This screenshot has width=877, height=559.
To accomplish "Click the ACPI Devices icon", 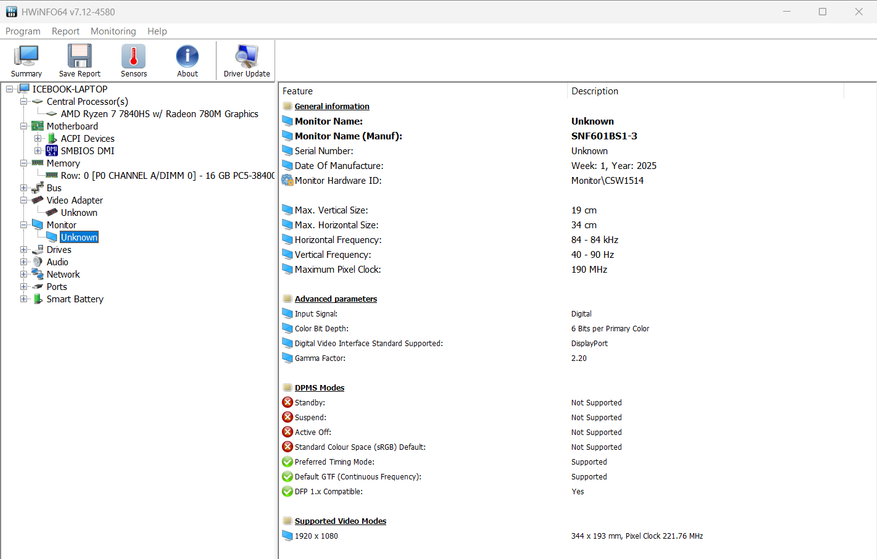I will [x=52, y=138].
